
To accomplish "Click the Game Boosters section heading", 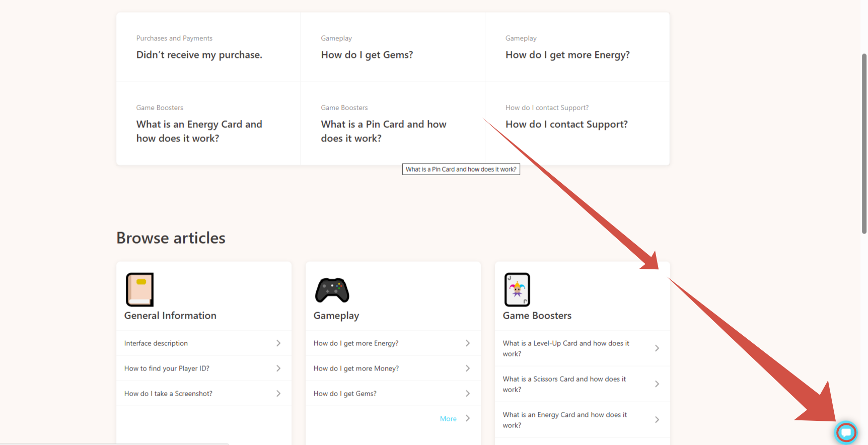I will tap(537, 316).
